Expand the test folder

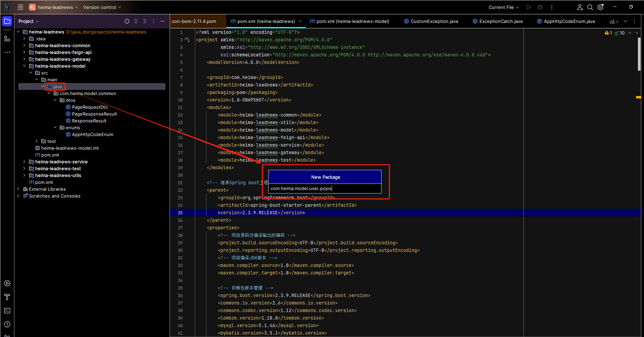point(37,141)
